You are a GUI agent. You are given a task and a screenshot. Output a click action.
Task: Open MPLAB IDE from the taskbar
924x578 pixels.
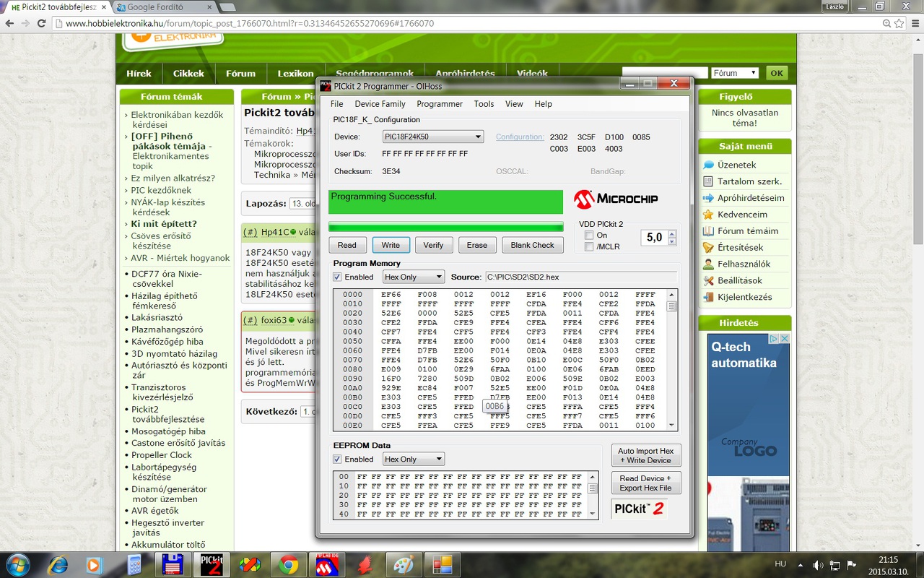pos(328,564)
